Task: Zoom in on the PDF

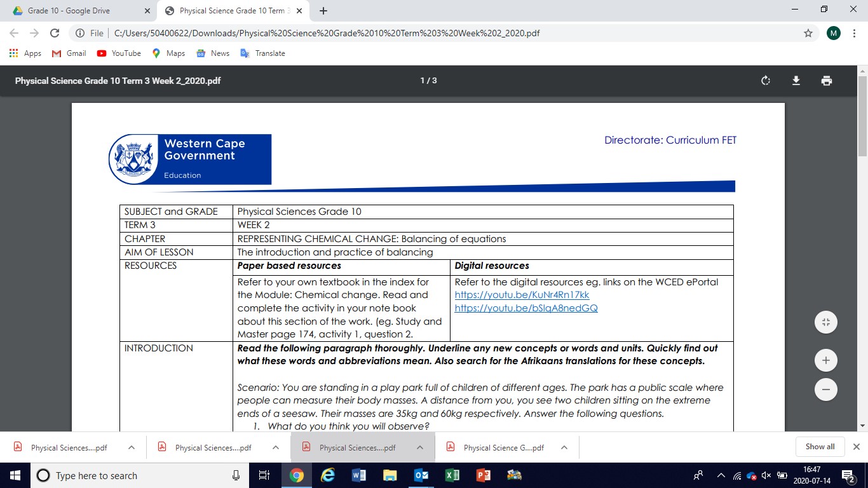Action: pyautogui.click(x=826, y=360)
